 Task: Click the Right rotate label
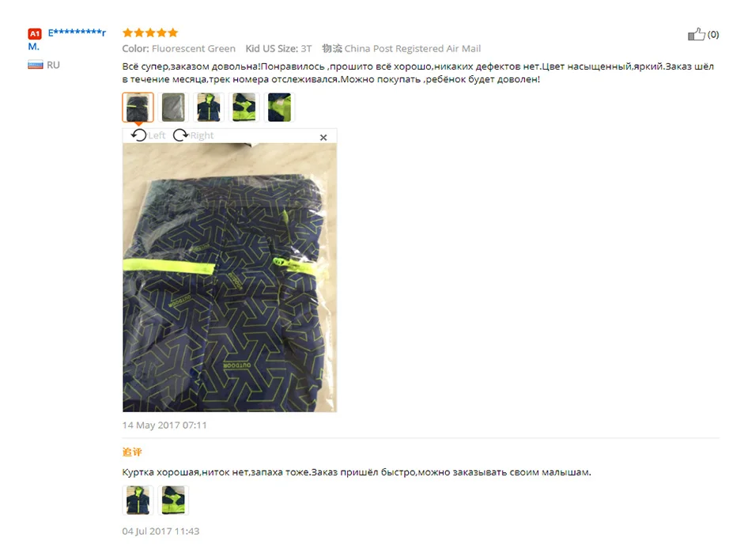(202, 135)
